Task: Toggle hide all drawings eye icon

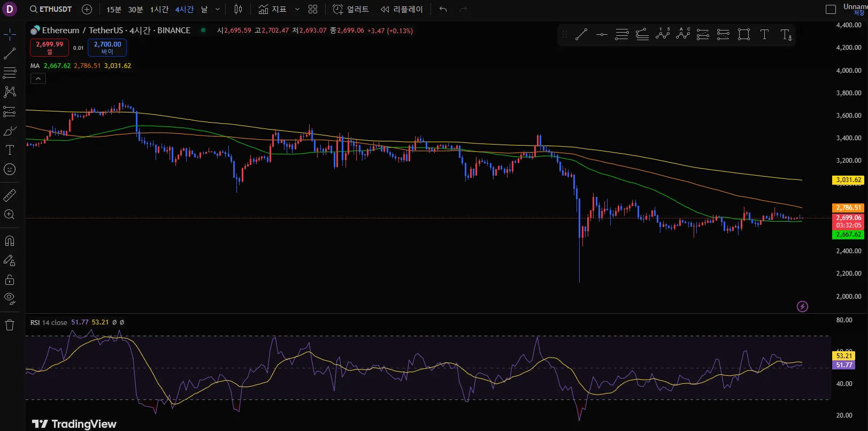Action: pyautogui.click(x=10, y=299)
